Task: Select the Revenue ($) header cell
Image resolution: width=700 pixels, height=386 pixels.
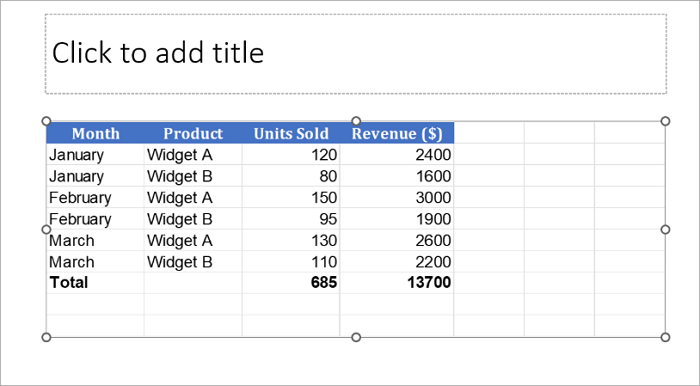Action: click(396, 133)
